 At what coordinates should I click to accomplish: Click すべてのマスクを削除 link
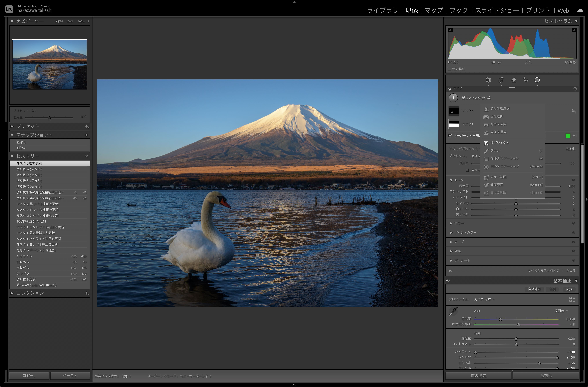[544, 270]
